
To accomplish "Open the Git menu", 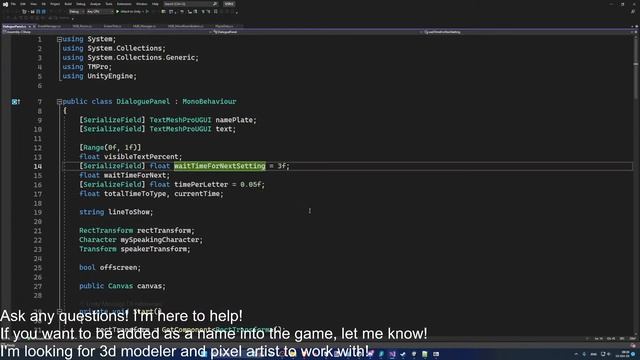I will pos(44,4).
